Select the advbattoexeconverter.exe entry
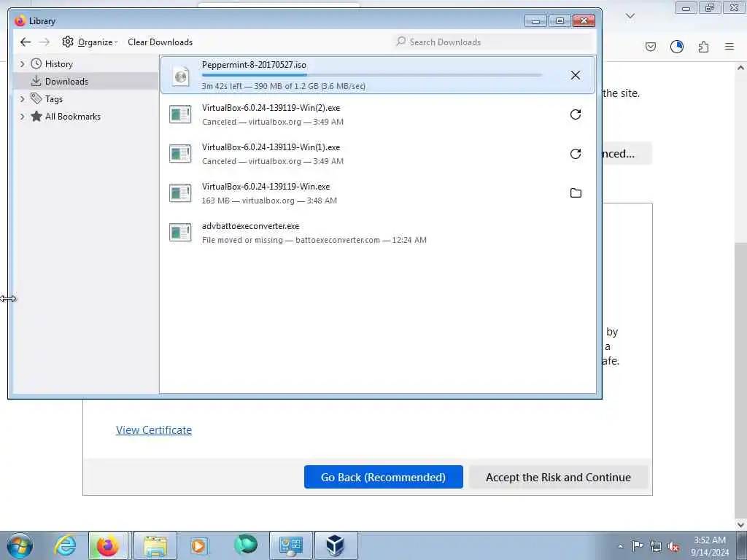747x560 pixels. (x=378, y=233)
